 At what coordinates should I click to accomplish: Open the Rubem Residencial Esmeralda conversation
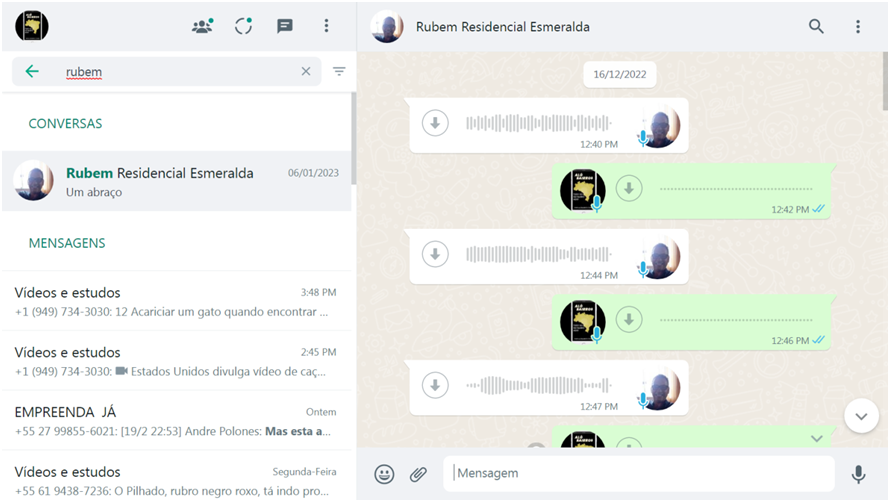coord(177,181)
